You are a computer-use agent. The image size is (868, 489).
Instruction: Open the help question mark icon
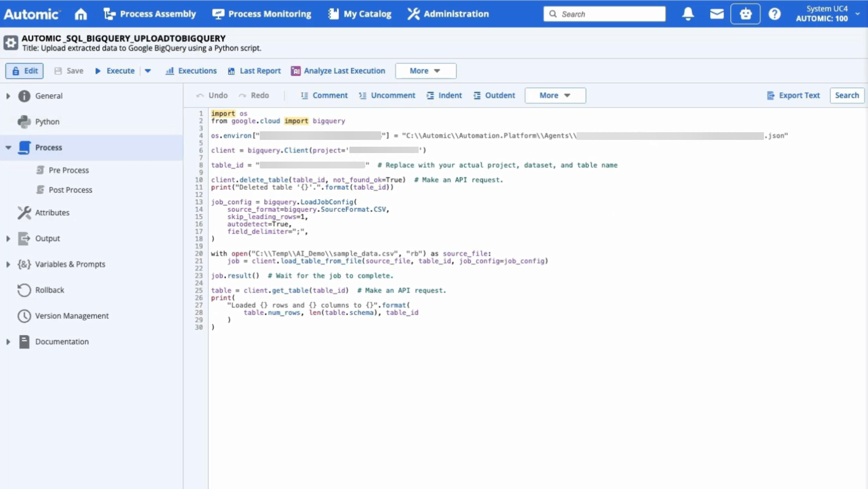(x=774, y=14)
